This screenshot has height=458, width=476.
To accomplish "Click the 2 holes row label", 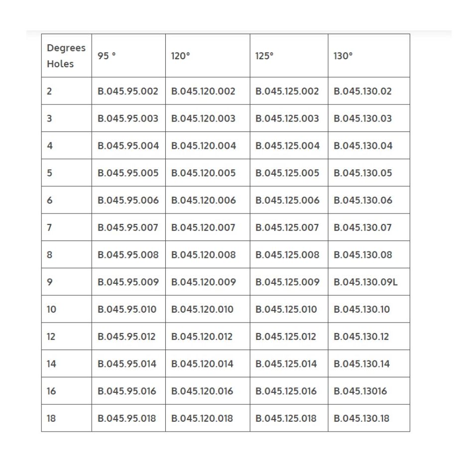I will pos(49,91).
